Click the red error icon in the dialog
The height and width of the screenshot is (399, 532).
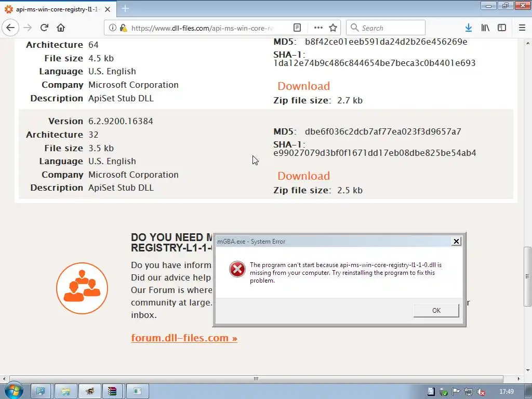coord(237,270)
